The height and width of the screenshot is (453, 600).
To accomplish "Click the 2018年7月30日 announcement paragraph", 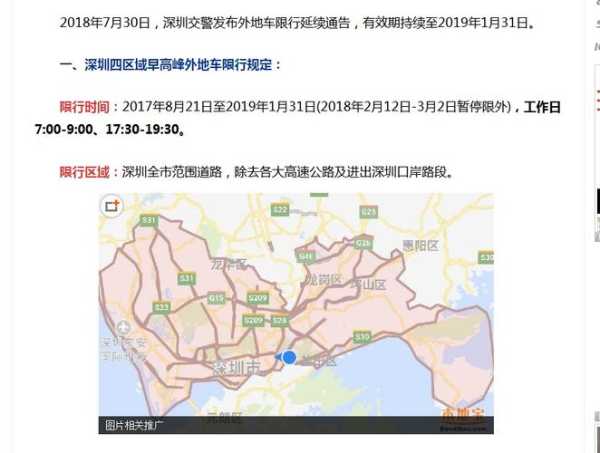I will pos(296,22).
